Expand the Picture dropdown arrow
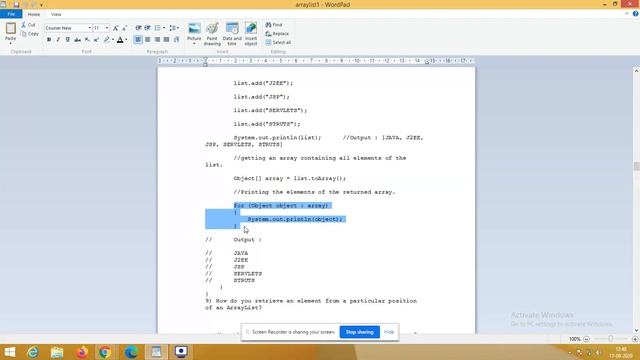This screenshot has width=640, height=360. (x=194, y=44)
